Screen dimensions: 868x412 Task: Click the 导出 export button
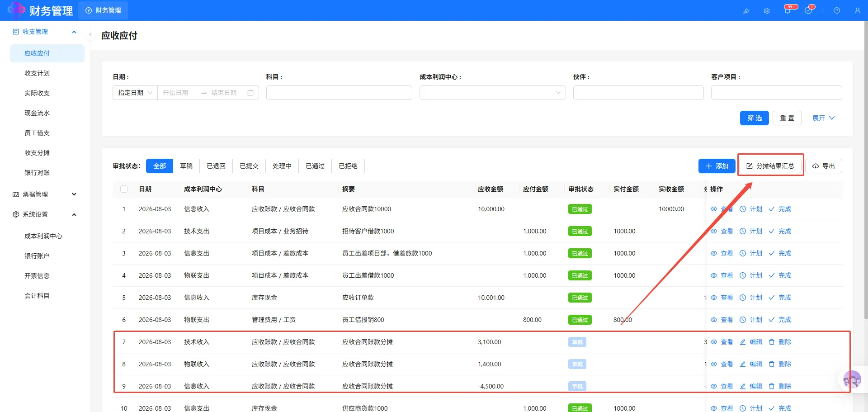tap(824, 166)
